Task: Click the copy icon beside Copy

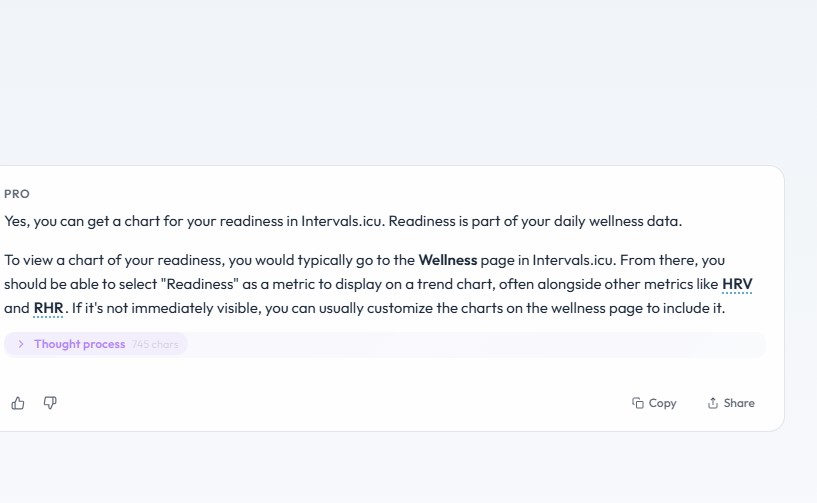Action: pos(638,403)
